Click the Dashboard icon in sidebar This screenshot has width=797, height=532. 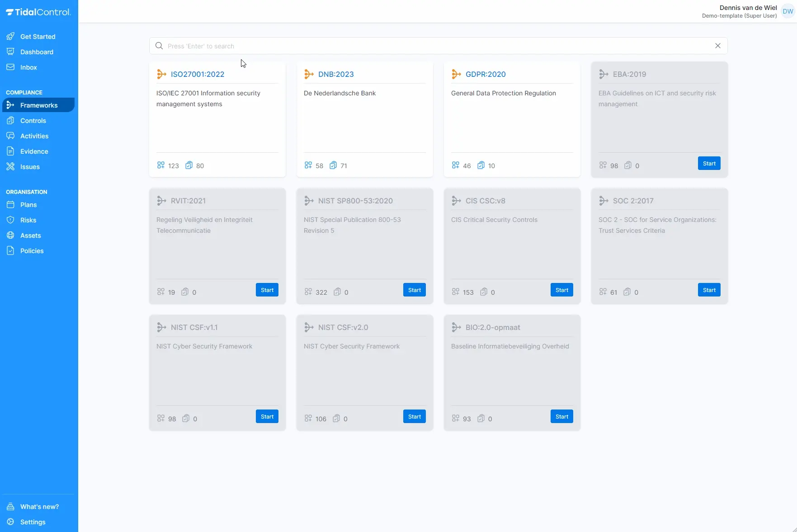[10, 52]
